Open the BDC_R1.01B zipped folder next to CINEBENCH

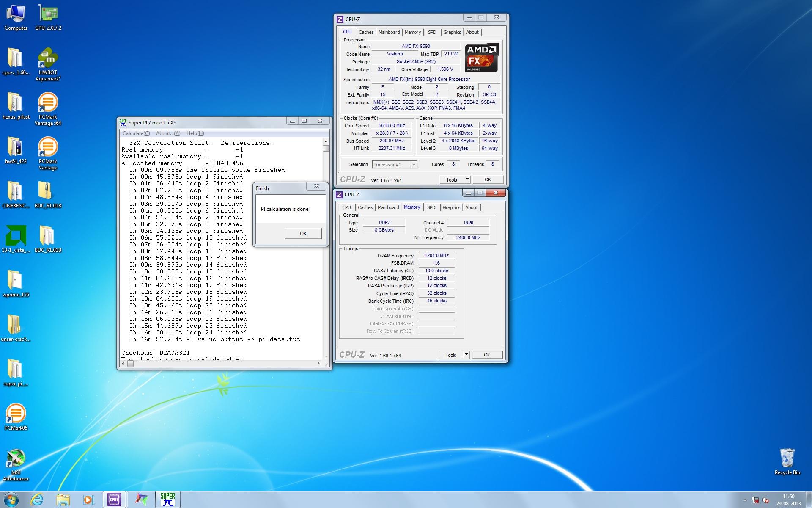[48, 195]
